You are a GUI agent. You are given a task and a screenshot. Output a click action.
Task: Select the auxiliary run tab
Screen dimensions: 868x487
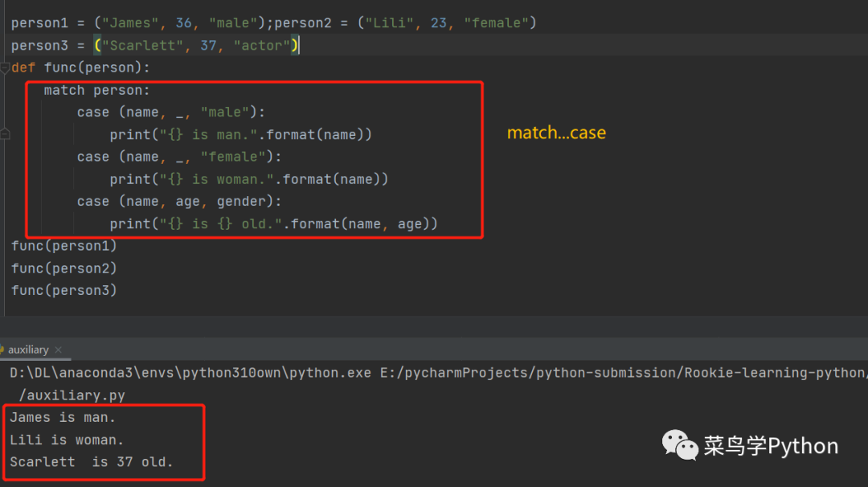tap(29, 350)
